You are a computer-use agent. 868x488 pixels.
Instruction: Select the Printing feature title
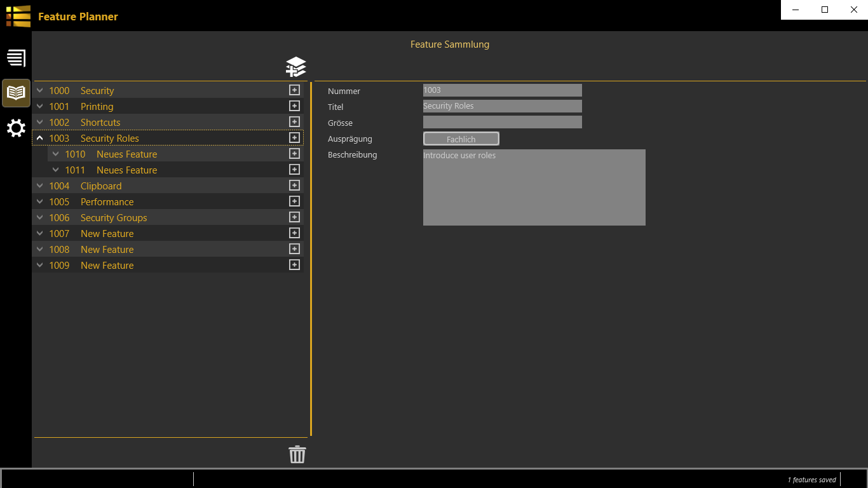click(x=97, y=107)
